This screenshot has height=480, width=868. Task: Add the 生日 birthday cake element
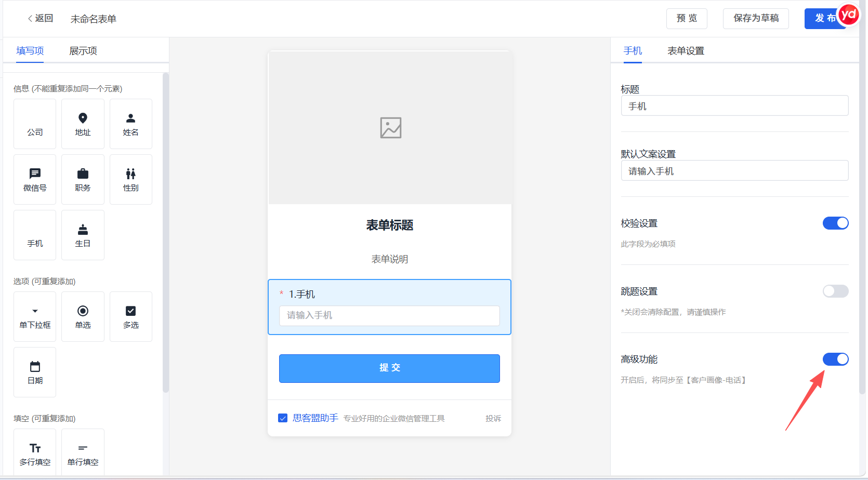click(x=83, y=235)
